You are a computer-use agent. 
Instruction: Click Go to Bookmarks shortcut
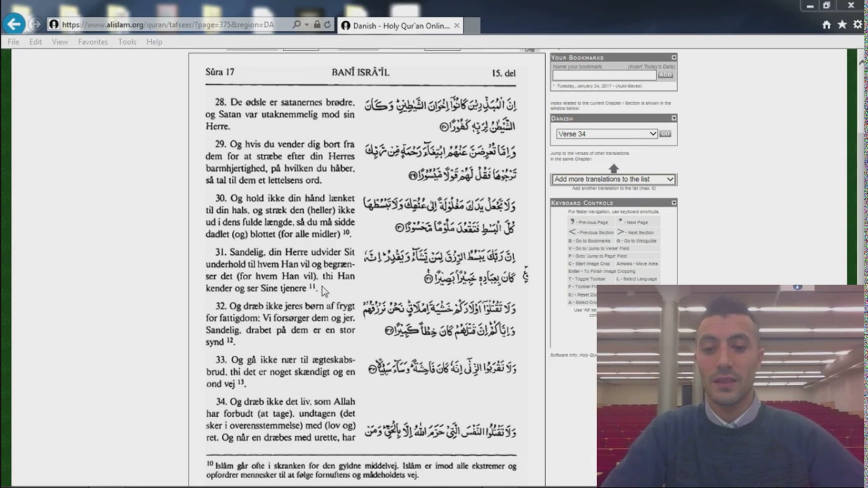(x=589, y=241)
